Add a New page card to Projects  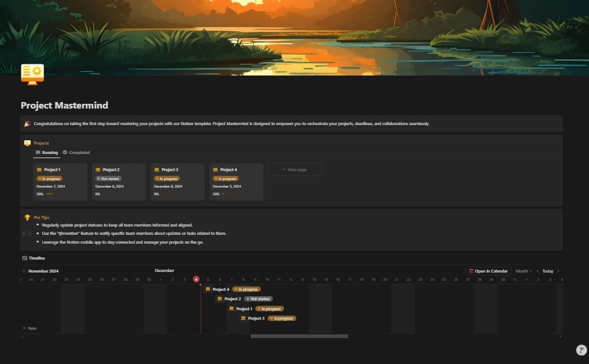[295, 169]
